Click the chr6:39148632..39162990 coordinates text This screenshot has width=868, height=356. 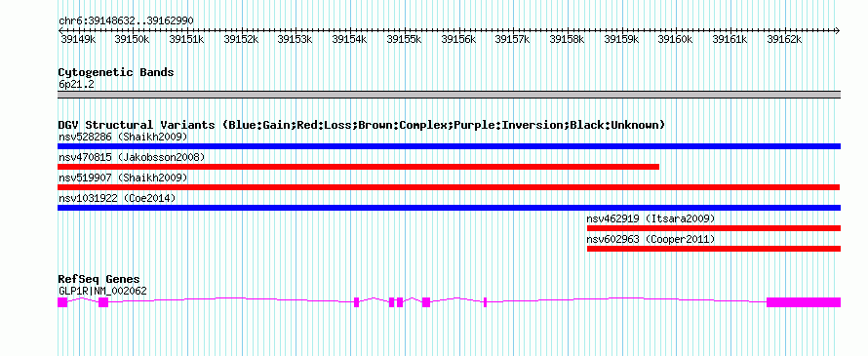coord(126,21)
